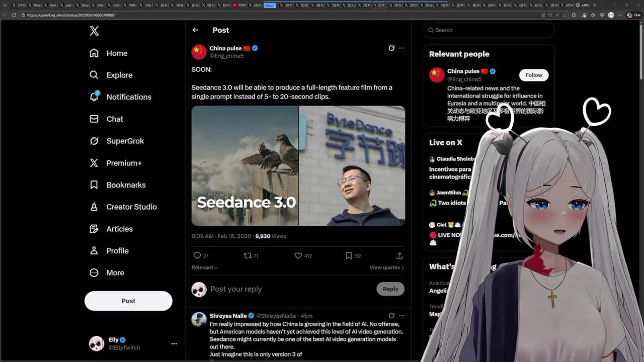Click the reply icon showing 27
Screen dimensions: 644x362
click(197, 255)
